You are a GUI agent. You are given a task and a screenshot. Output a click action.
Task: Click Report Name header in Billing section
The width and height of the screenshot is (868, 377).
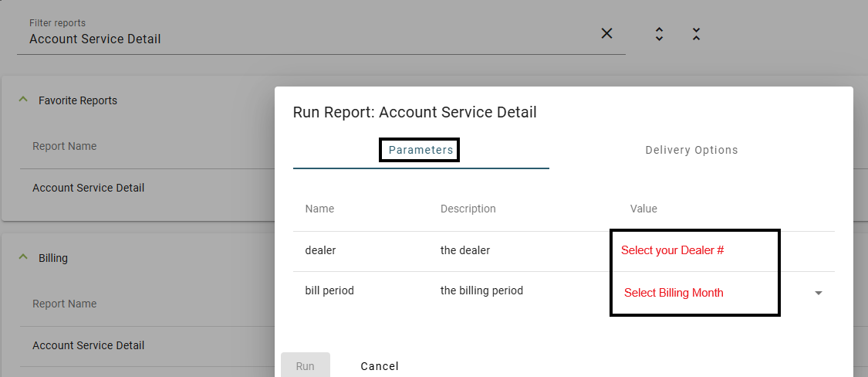pos(64,304)
